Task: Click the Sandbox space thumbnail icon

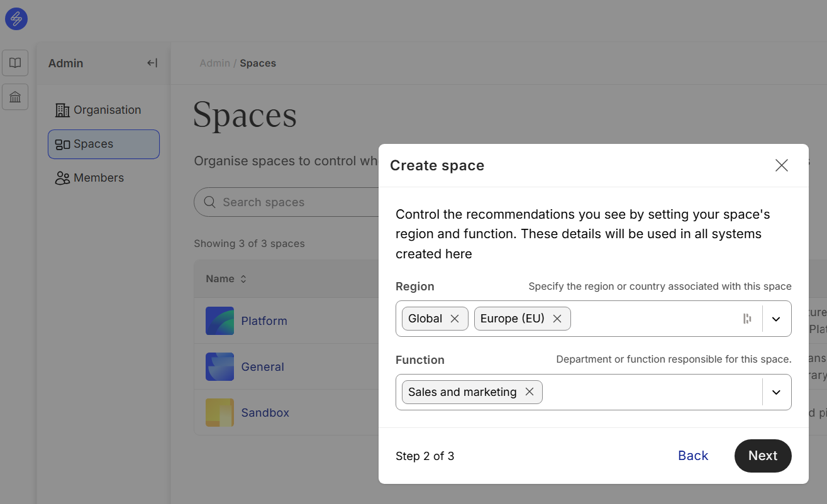Action: [219, 413]
